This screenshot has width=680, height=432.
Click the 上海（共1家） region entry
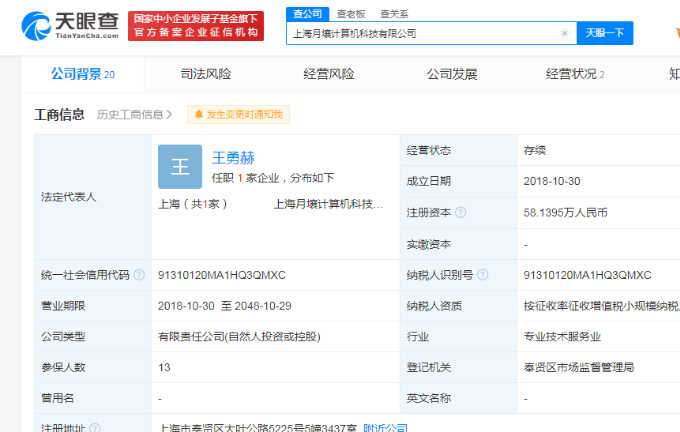(x=193, y=204)
